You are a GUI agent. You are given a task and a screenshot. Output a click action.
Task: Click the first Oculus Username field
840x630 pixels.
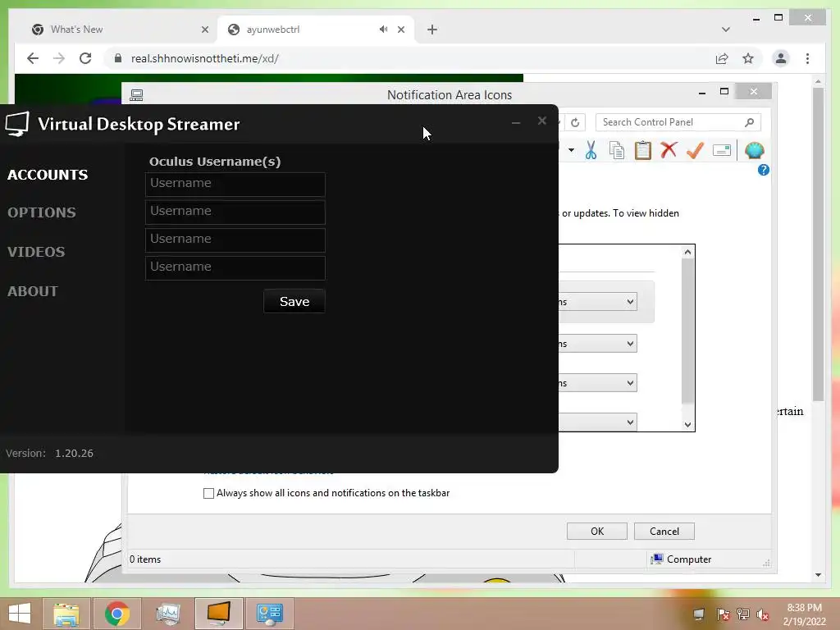point(235,185)
